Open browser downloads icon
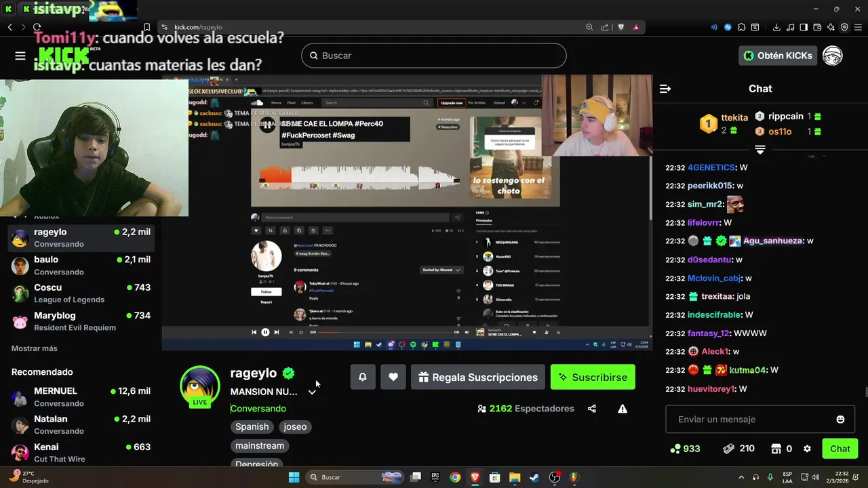The width and height of the screenshot is (868, 488). [776, 27]
